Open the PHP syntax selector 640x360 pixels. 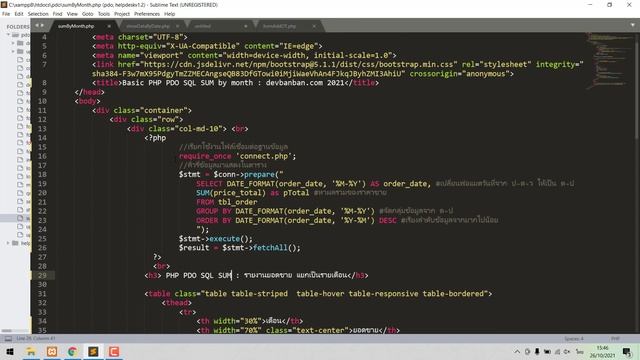tap(615, 338)
